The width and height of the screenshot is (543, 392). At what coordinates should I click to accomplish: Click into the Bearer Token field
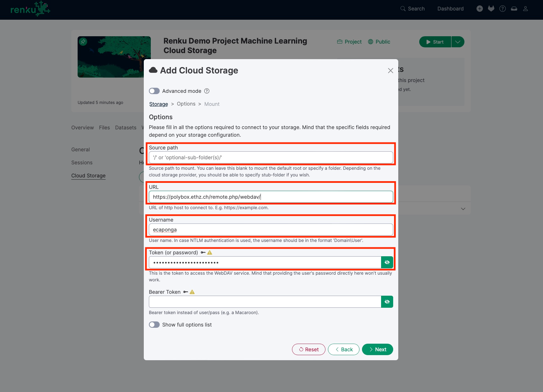[x=265, y=302]
